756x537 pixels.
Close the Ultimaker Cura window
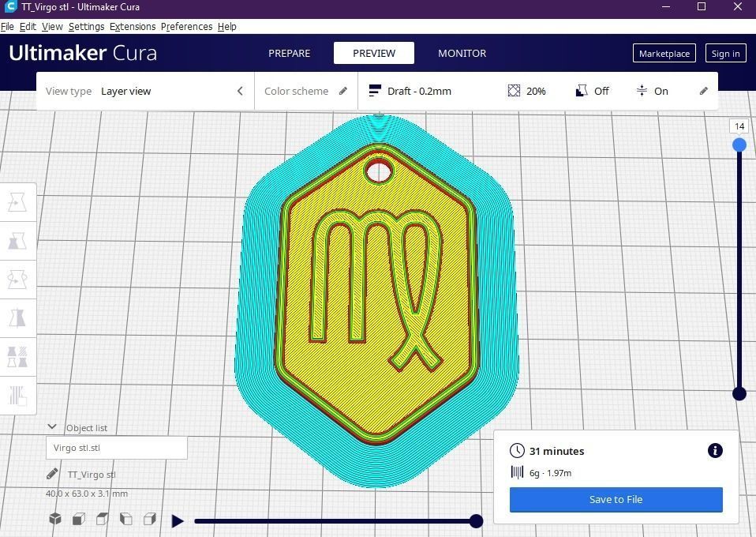click(x=738, y=7)
